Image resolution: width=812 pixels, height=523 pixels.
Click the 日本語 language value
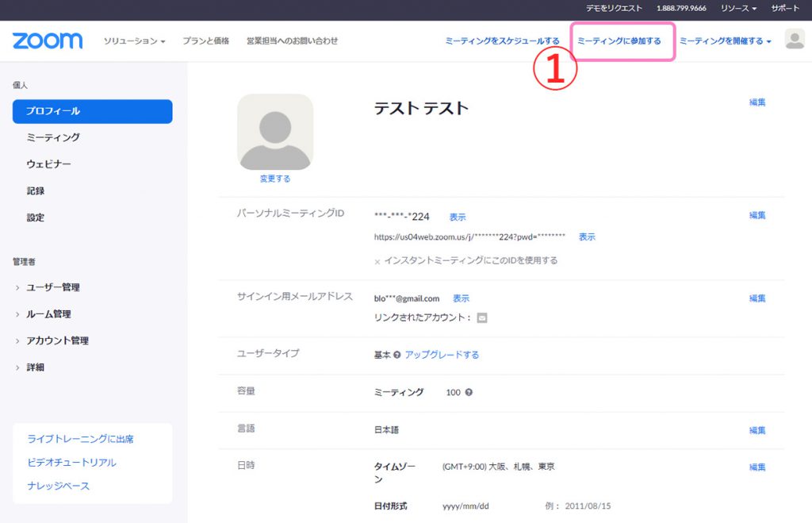[386, 429]
